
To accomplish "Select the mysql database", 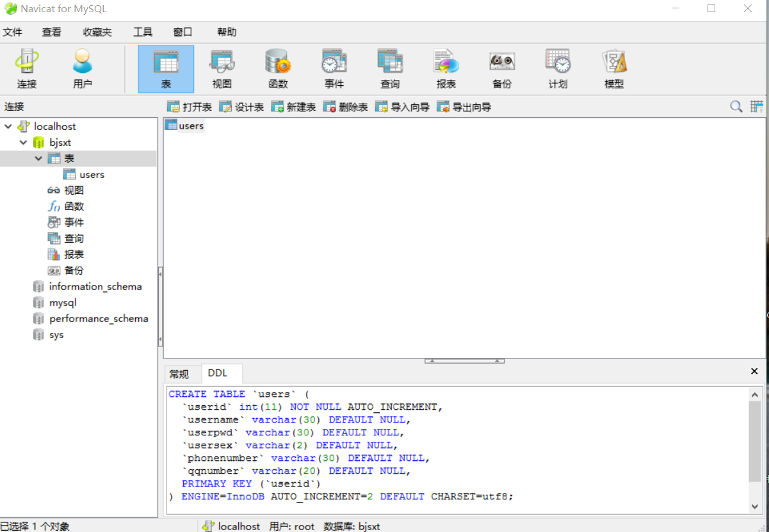I will pos(63,303).
